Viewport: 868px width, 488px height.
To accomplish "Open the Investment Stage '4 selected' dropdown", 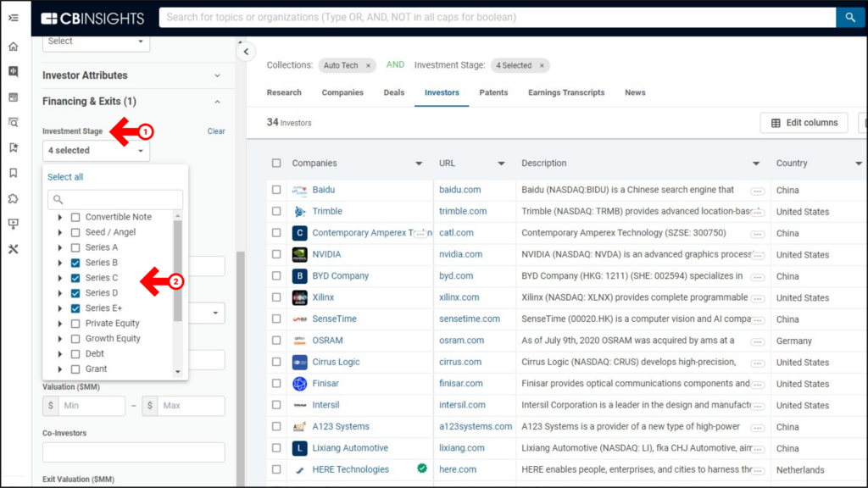I will (96, 151).
